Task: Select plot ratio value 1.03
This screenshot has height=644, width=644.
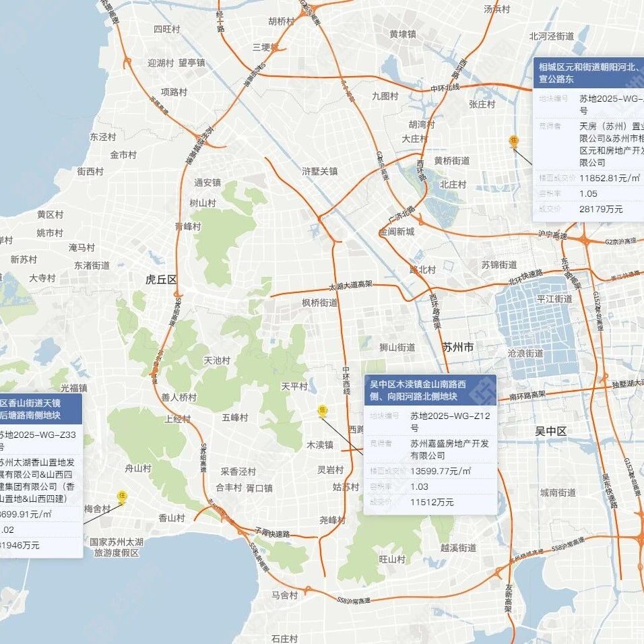Action: pyautogui.click(x=419, y=486)
